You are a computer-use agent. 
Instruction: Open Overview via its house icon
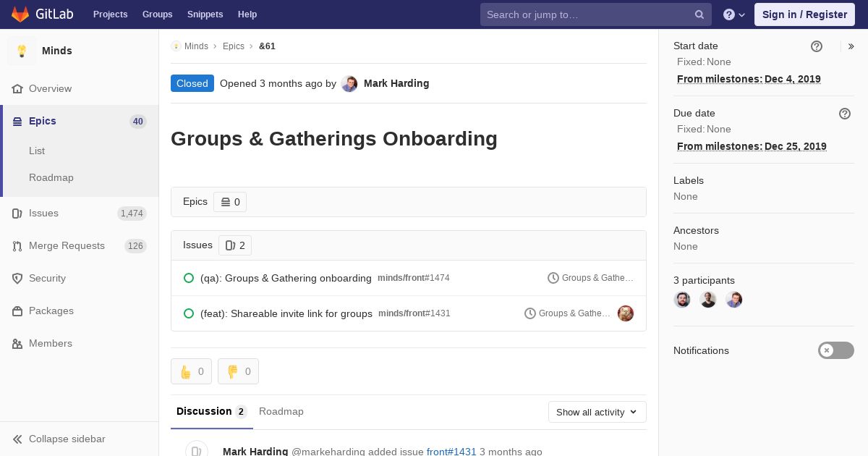pos(17,88)
